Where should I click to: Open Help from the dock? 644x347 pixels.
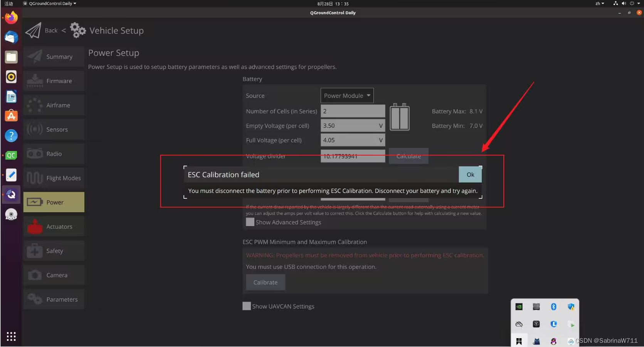pyautogui.click(x=11, y=136)
